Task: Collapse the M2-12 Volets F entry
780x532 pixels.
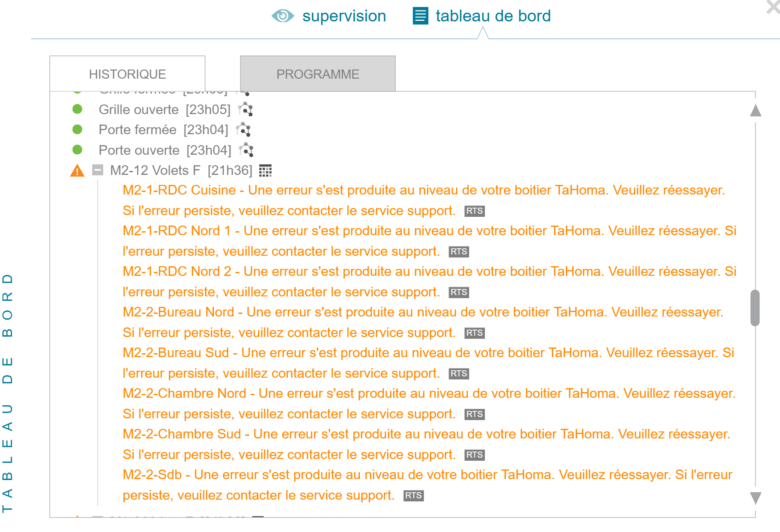Action: coord(98,170)
